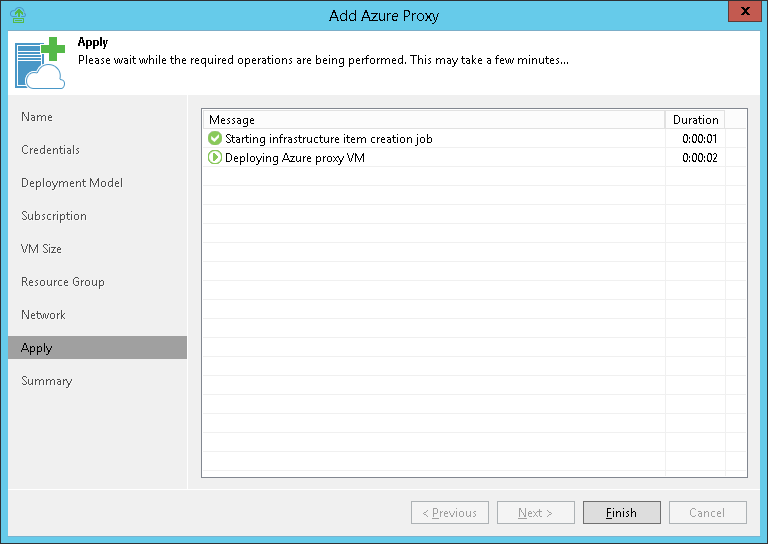Viewport: 768px width, 544px height.
Task: Open the VM Size step
Action: coord(41,249)
